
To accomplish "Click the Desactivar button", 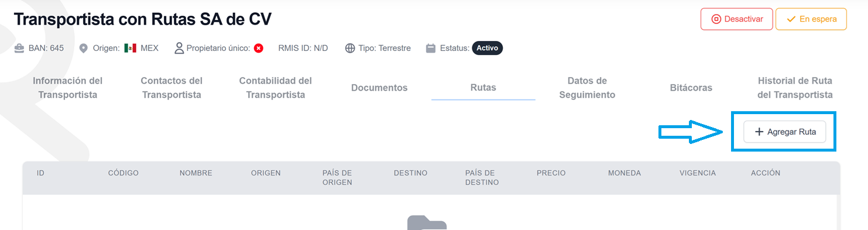I will tap(736, 19).
